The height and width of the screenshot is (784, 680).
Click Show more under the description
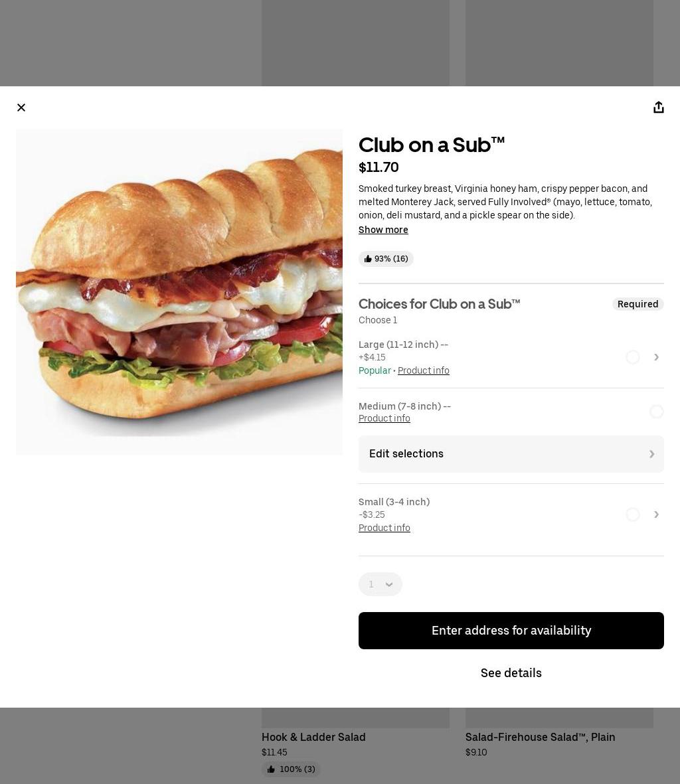pos(383,230)
